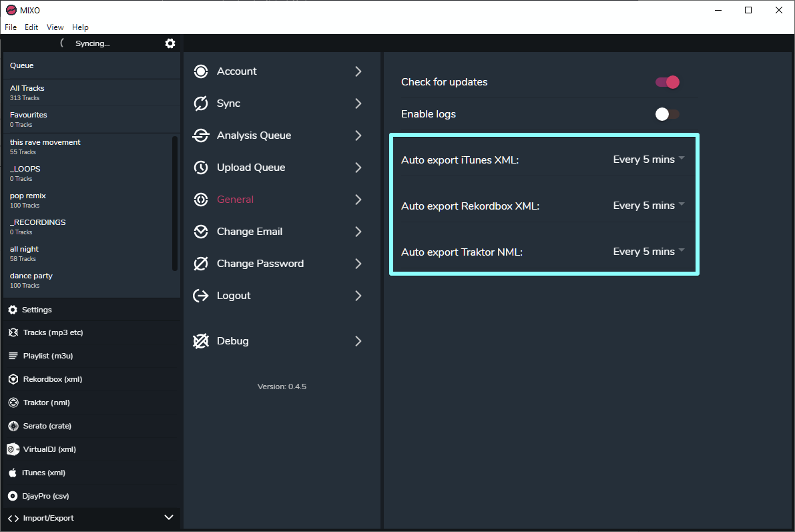795x532 pixels.
Task: Export via DjayPro (csv) label
Action: tap(45, 496)
